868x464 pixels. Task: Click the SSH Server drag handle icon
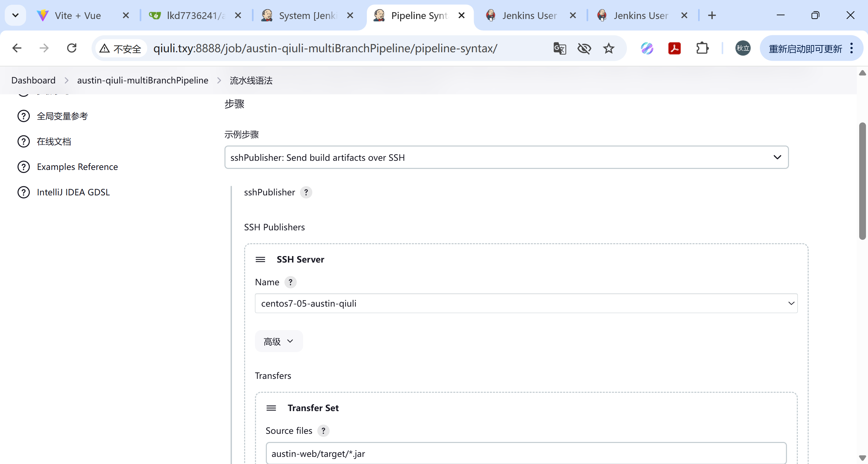pos(260,259)
